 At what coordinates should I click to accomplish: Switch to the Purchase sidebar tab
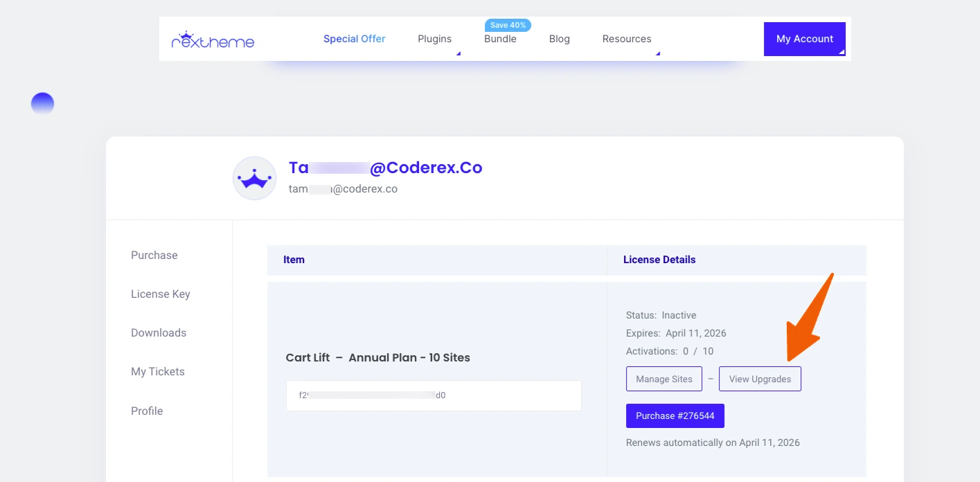pos(154,255)
